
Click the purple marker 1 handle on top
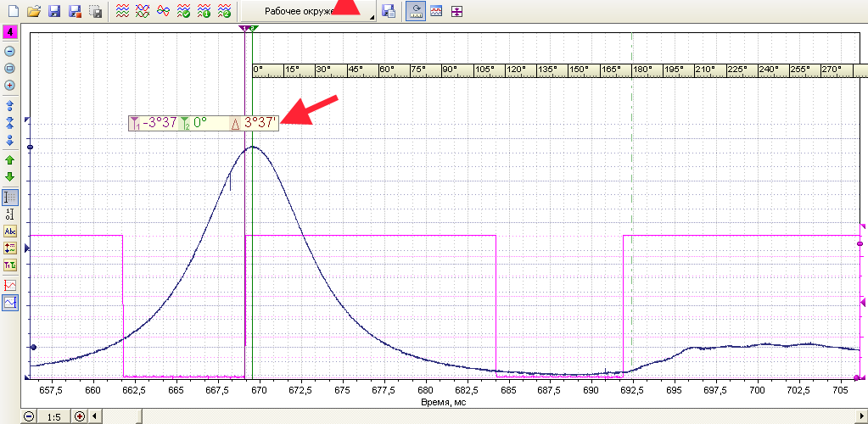coord(244,28)
